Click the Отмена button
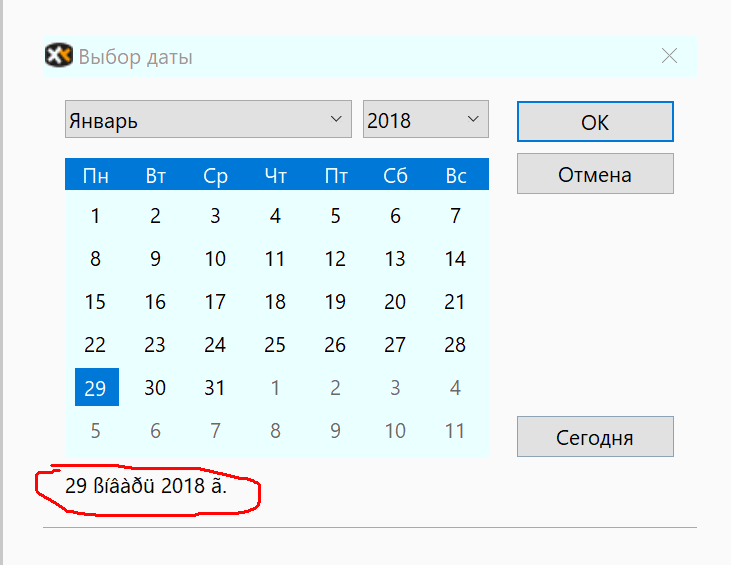Screen dimensions: 731x565 (x=595, y=174)
